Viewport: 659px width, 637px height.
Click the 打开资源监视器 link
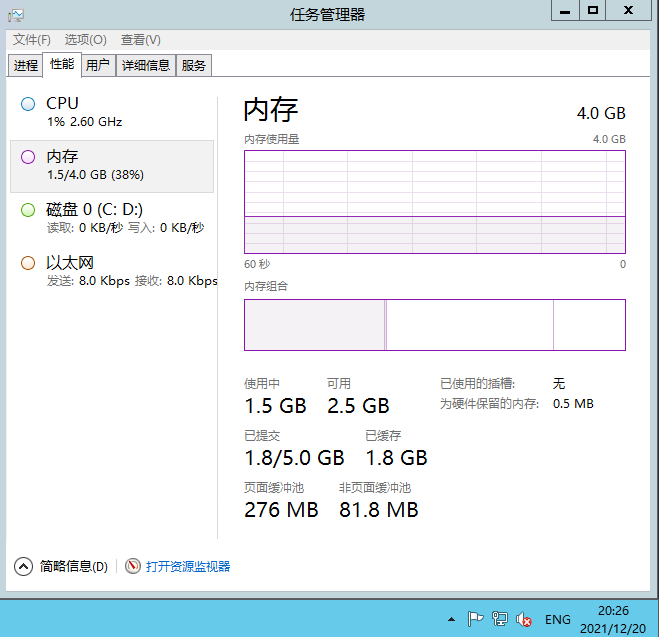(x=188, y=567)
